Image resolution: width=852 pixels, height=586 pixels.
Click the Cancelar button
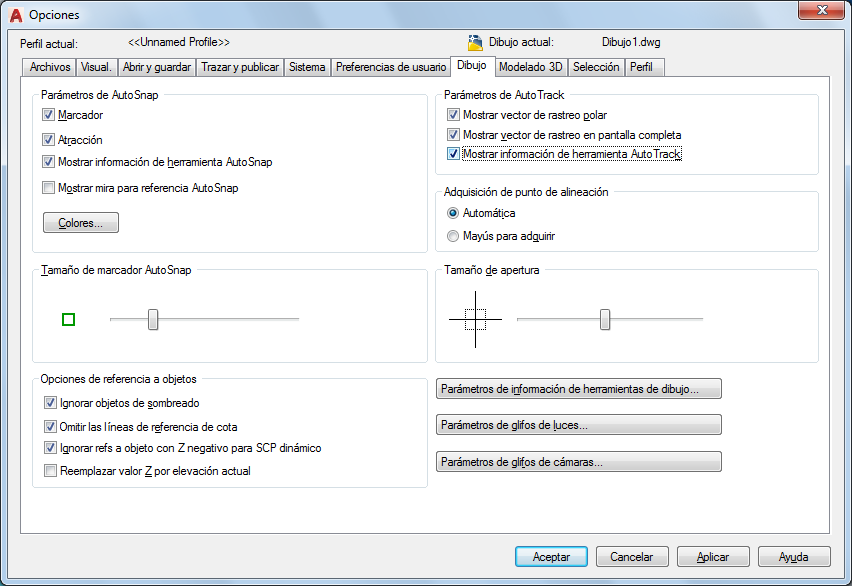coord(632,557)
